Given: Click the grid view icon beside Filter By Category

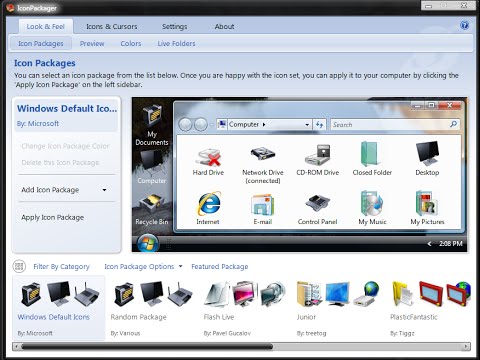Looking at the screenshot, I should coord(19,266).
